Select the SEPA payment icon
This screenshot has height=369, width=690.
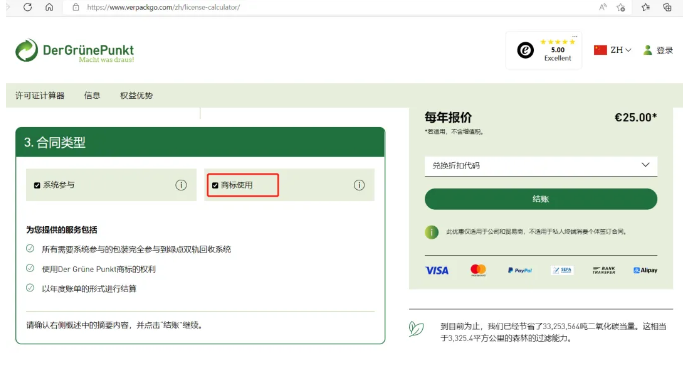(562, 270)
